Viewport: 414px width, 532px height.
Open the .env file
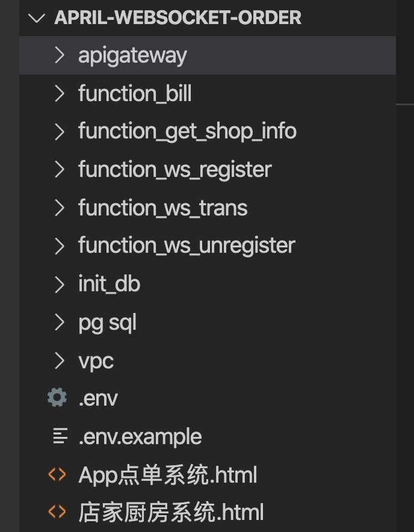click(x=208, y=398)
